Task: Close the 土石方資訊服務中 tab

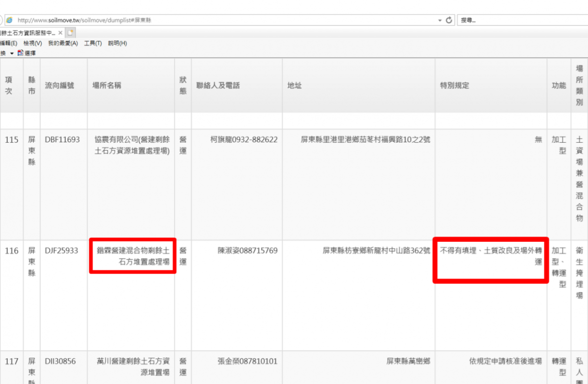Action: [60, 33]
